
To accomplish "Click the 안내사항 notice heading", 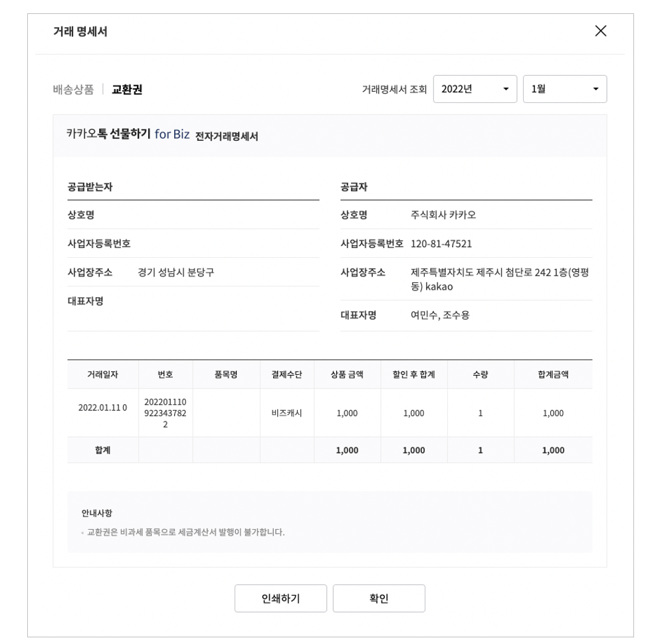I will coord(97,513).
